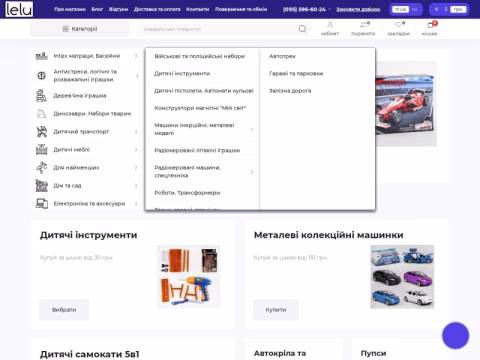Expand Дитячі меблі submenu chevron
480x360 pixels.
(136, 150)
